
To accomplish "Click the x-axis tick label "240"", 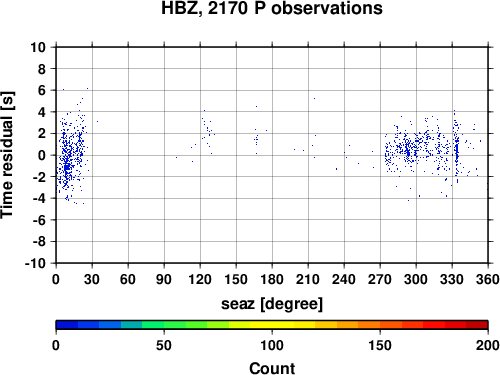I will click(x=344, y=279).
